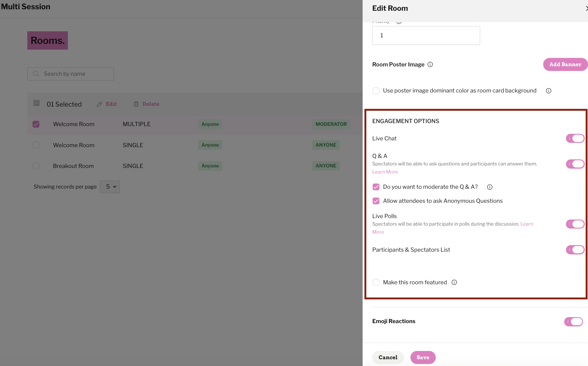Click Anyone tag in Breakout Room row

pyautogui.click(x=210, y=166)
